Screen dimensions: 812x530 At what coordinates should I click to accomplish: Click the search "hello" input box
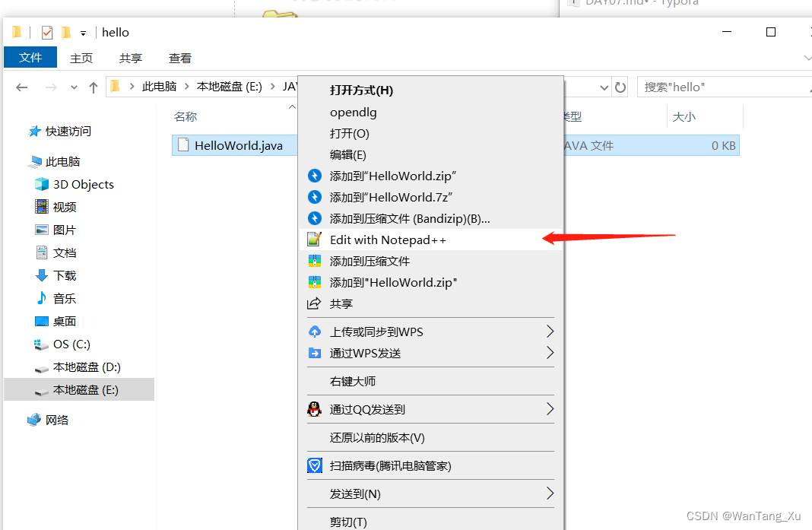coord(724,87)
